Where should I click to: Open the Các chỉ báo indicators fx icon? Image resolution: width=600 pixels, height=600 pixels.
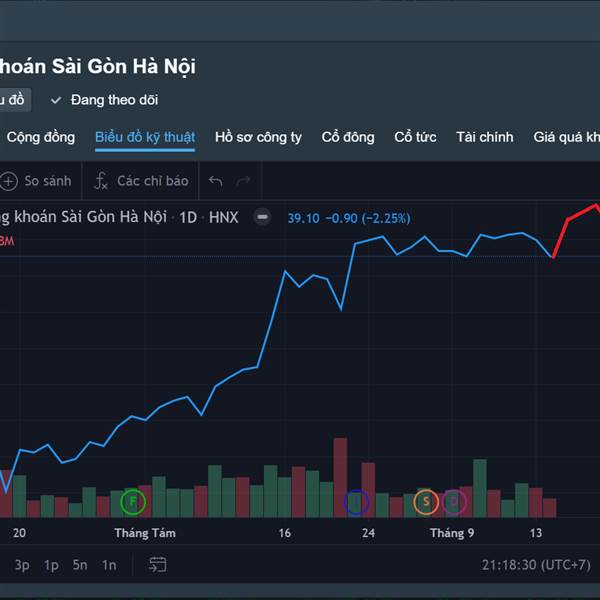click(101, 181)
